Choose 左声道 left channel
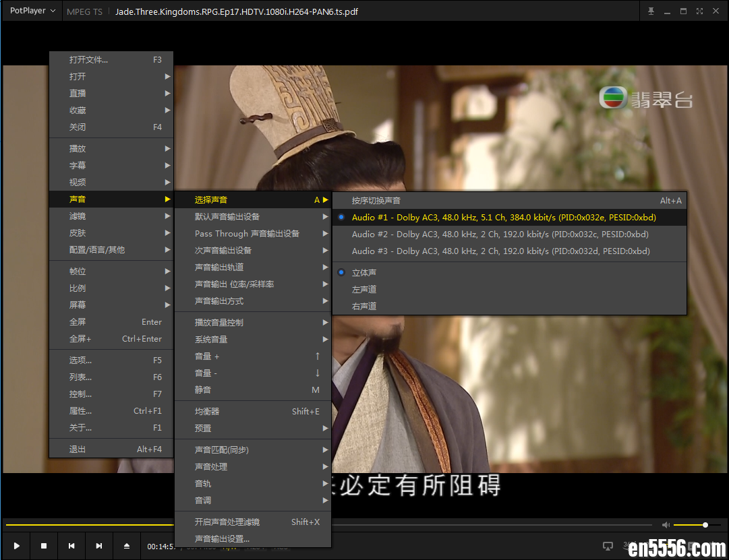The width and height of the screenshot is (729, 560). tap(510, 289)
